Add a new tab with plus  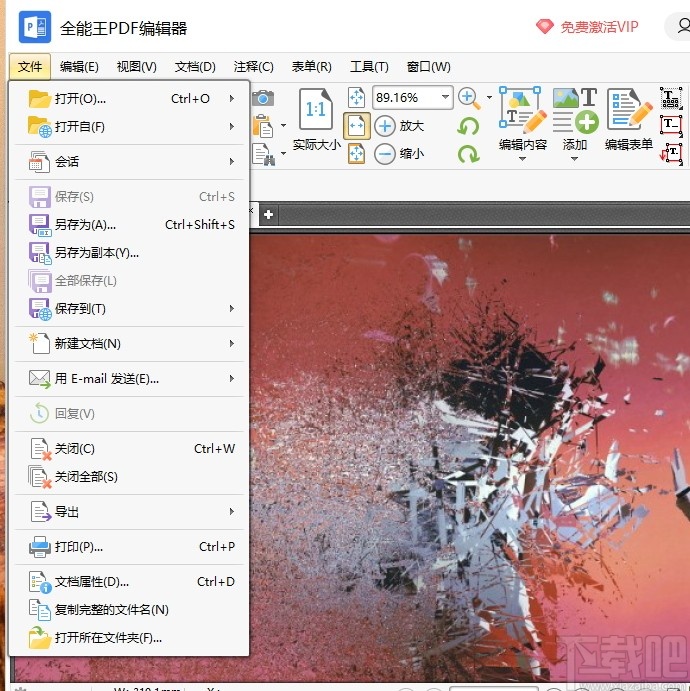tap(268, 215)
